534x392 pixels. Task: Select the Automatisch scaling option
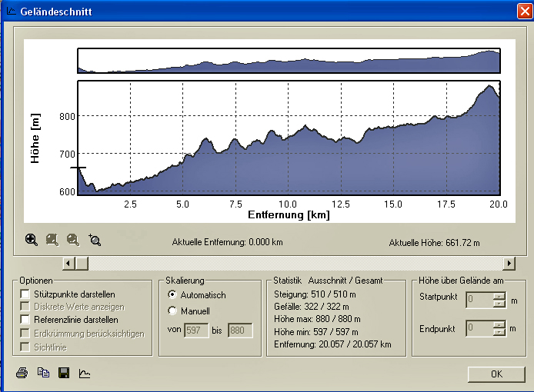pos(172,295)
